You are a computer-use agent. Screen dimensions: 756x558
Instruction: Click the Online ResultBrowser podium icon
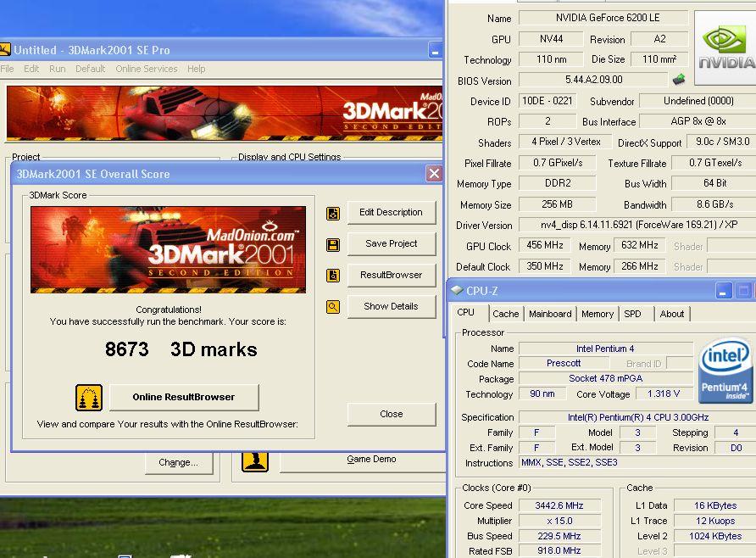click(89, 398)
